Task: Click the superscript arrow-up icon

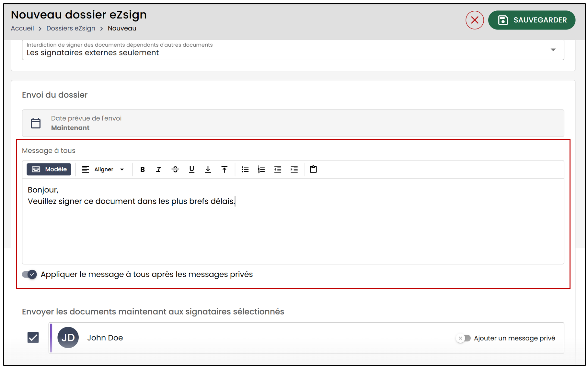Action: click(x=224, y=169)
